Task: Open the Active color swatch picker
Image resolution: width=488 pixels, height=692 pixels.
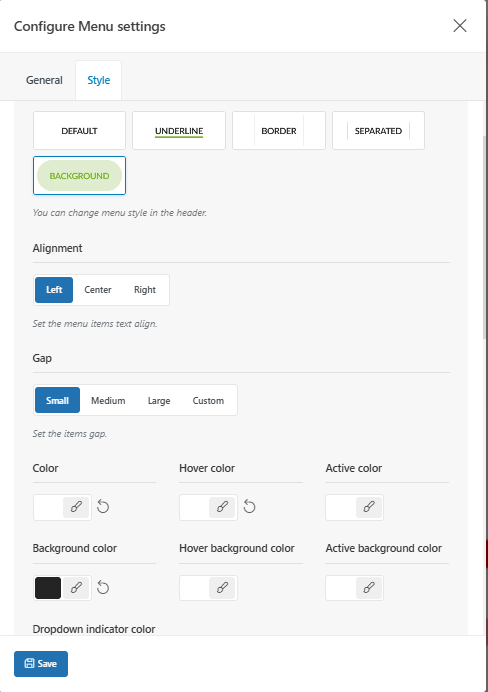Action: click(341, 507)
